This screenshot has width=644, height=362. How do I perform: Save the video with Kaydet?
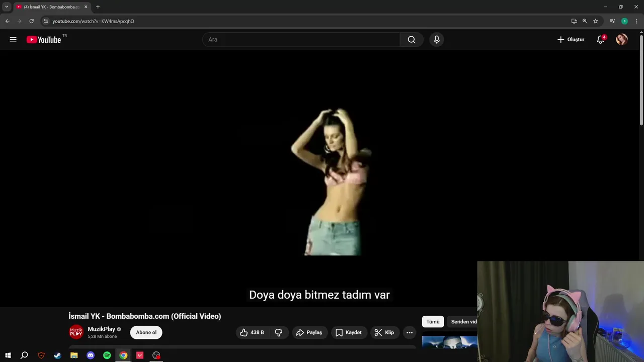[x=348, y=332]
